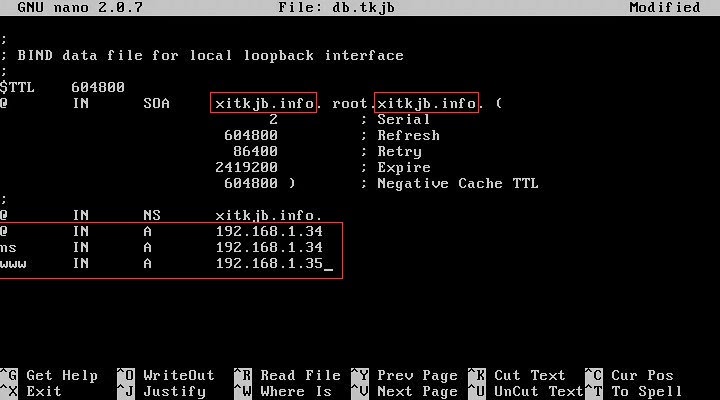Viewport: 720px width, 400px height.
Task: Click the Refresh comment text
Action: coord(408,135)
